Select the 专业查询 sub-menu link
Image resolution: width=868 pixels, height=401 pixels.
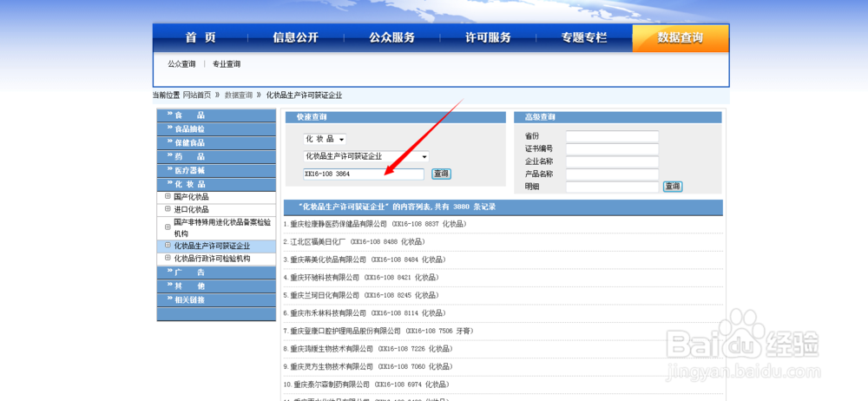(x=227, y=64)
